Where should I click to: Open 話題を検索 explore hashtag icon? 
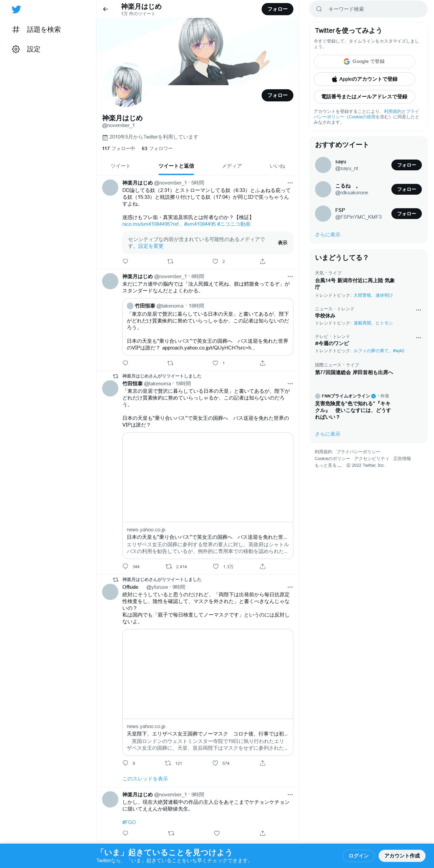pyautogui.click(x=16, y=29)
